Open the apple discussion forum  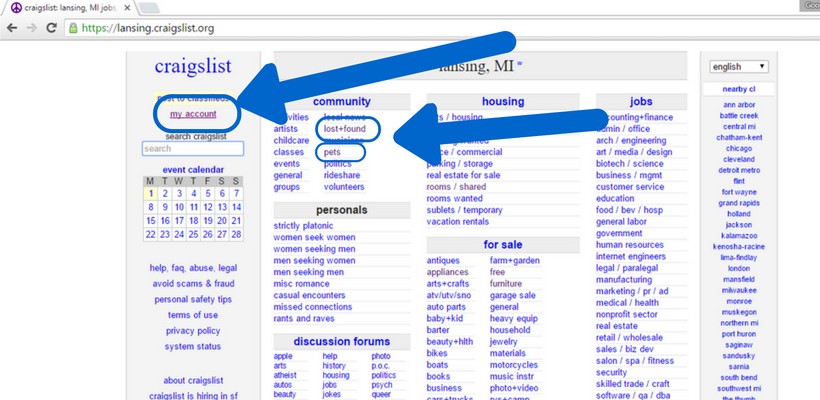coord(283,356)
